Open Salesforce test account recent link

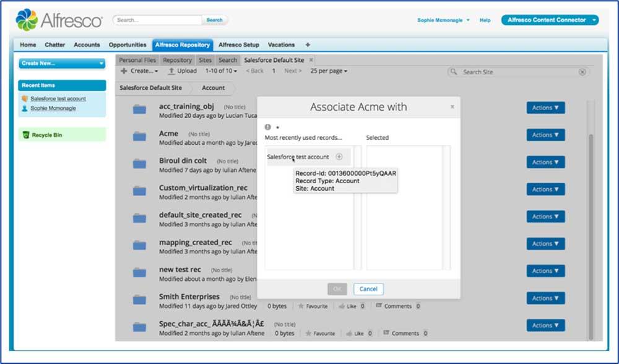tap(58, 98)
